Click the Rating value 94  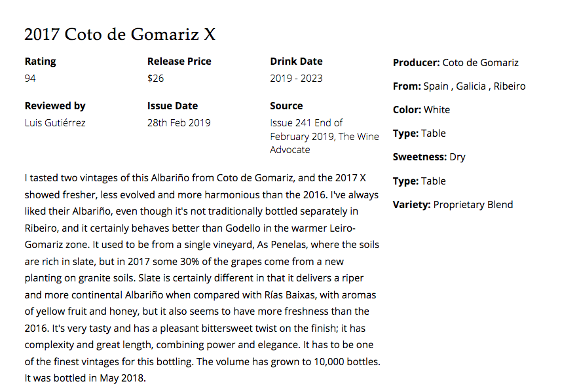click(x=30, y=79)
